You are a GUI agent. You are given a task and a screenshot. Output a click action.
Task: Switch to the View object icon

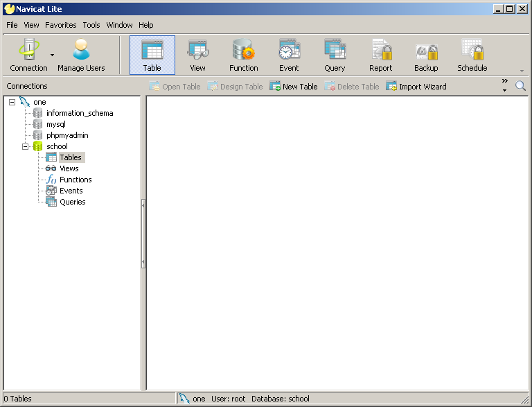tap(198, 55)
